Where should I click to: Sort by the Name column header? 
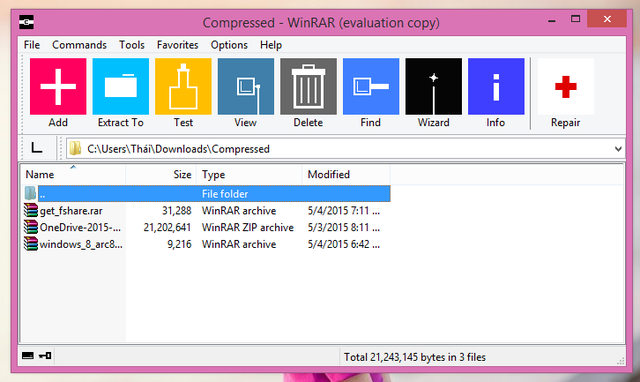(x=73, y=174)
